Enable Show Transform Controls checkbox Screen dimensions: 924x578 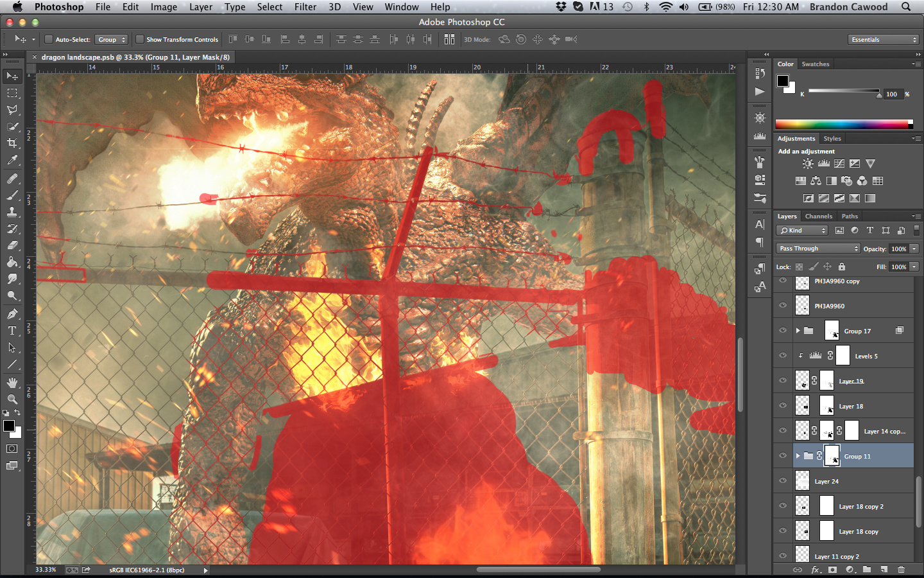139,39
